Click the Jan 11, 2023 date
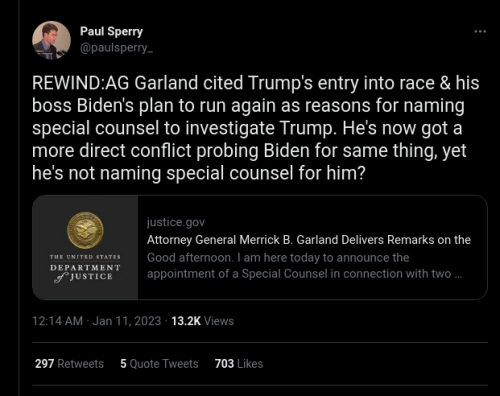 tap(127, 321)
